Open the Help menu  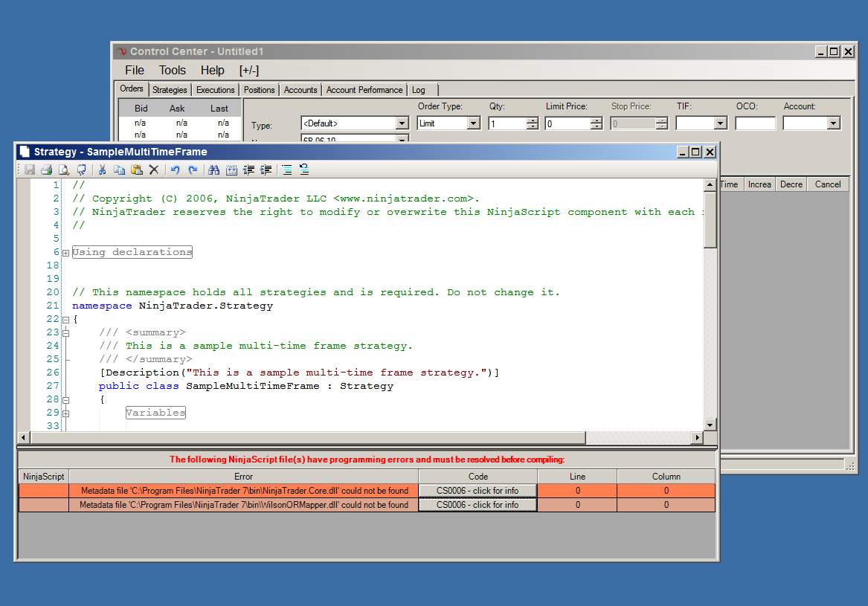213,71
